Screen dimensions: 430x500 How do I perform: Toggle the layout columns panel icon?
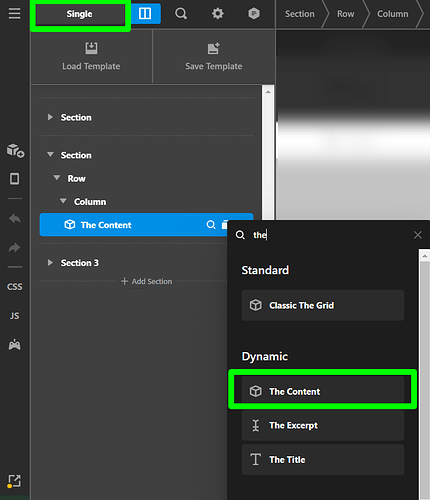click(x=145, y=14)
